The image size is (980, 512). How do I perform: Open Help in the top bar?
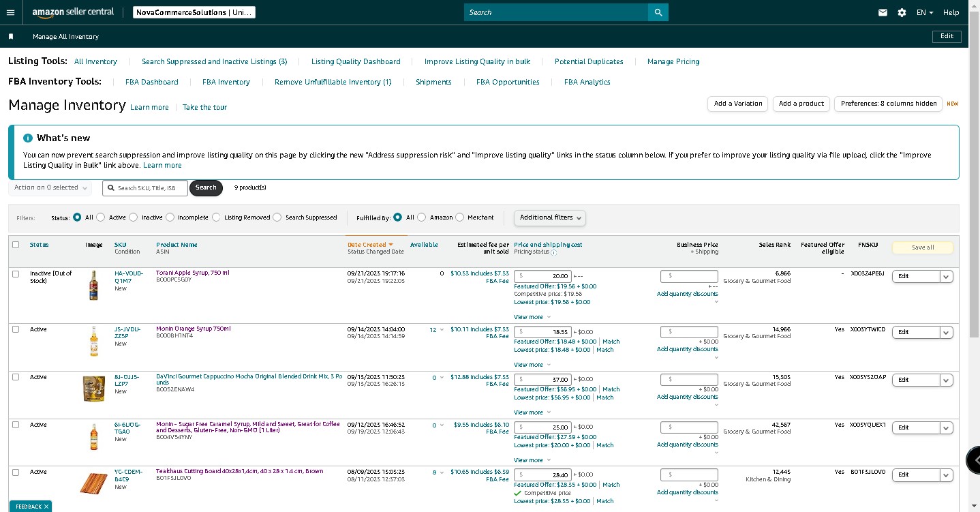tap(951, 12)
